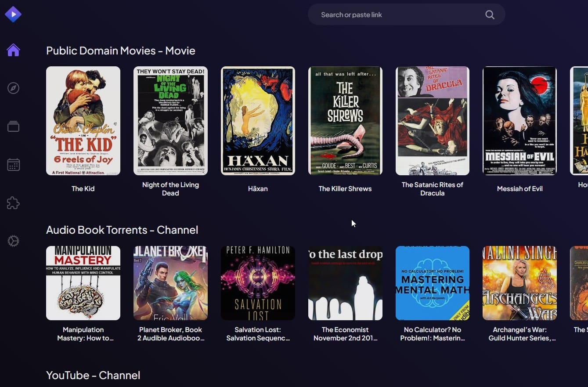
Task: Click The Killer Shrews title text
Action: click(x=345, y=189)
